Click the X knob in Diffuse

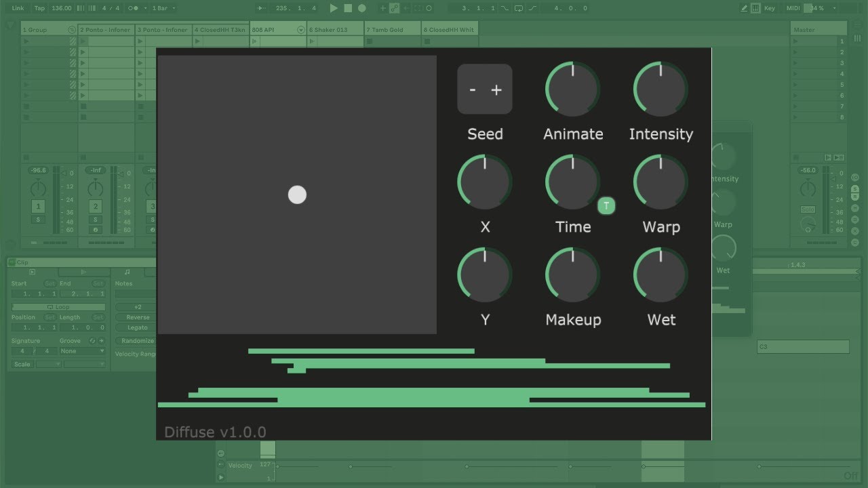point(485,182)
